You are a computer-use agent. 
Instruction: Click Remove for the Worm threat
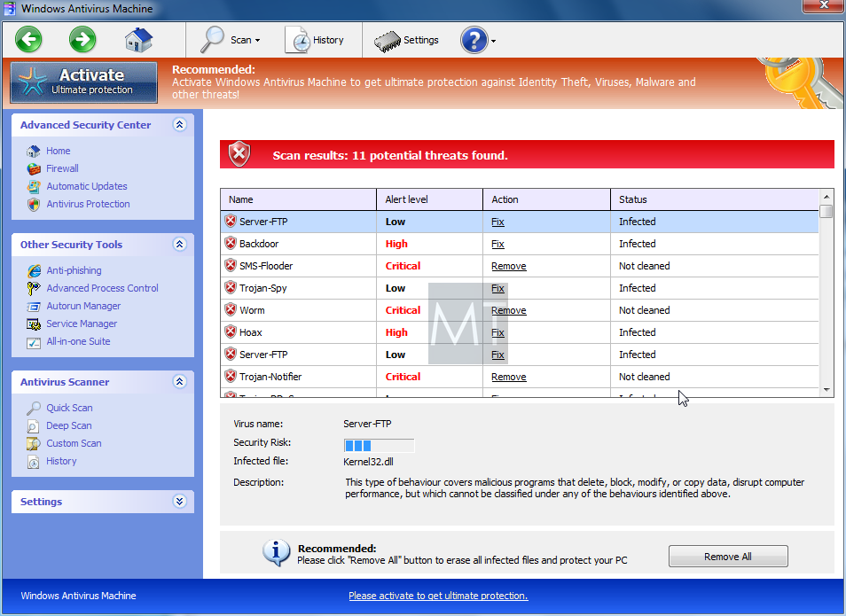[x=509, y=311]
